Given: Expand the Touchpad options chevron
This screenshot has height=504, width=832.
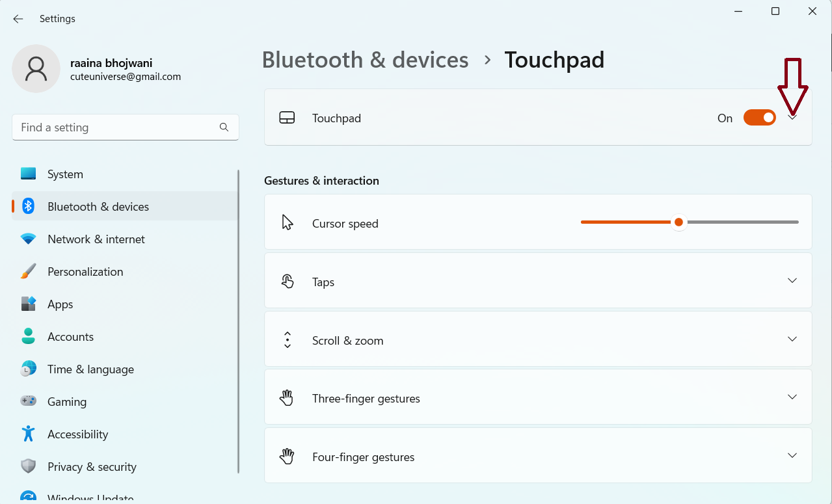Looking at the screenshot, I should click(x=792, y=118).
